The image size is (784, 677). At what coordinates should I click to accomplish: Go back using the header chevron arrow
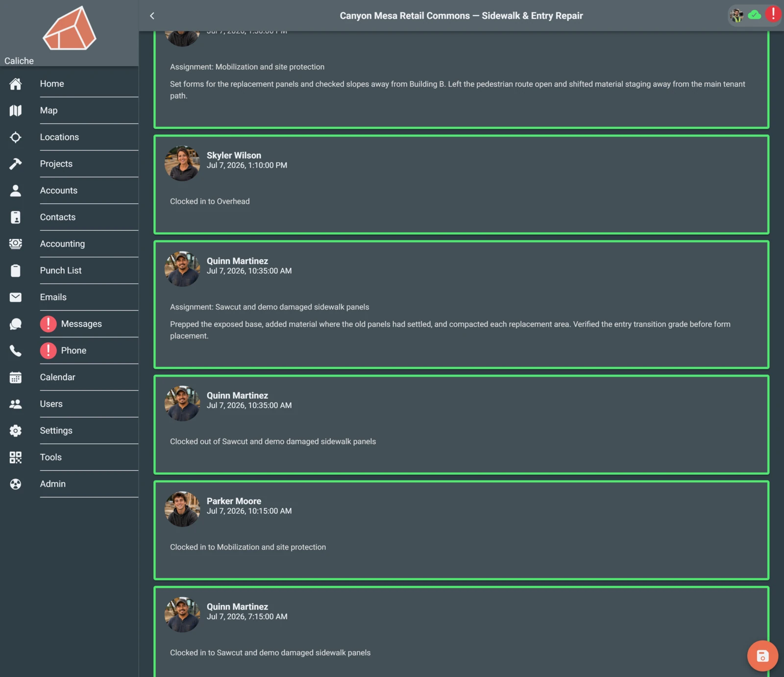pos(152,16)
